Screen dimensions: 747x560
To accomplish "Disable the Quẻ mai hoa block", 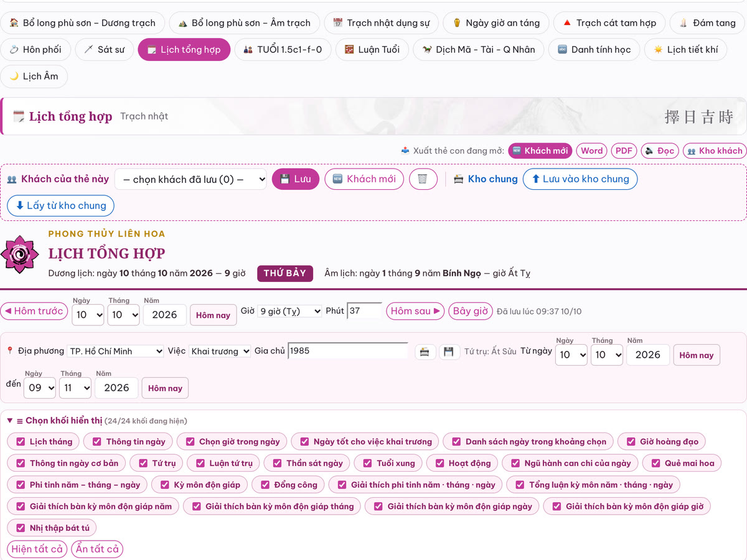I will [x=655, y=463].
